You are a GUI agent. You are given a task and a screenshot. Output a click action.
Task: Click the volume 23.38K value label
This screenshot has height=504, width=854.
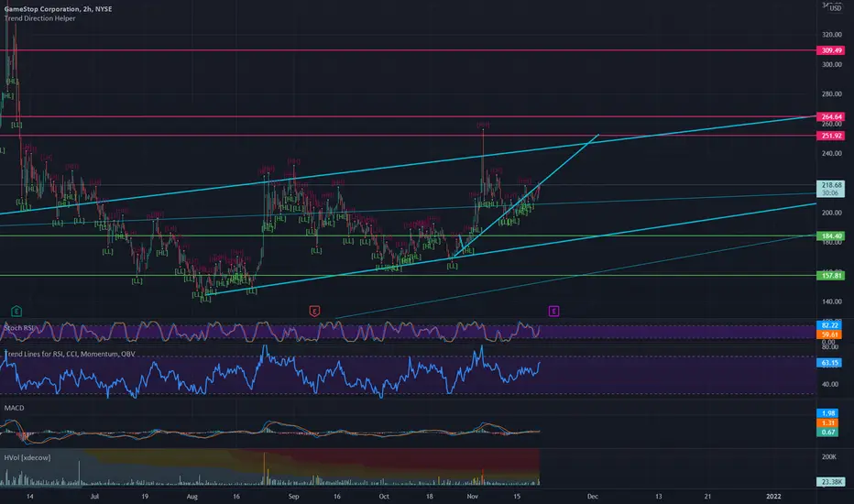[830, 482]
